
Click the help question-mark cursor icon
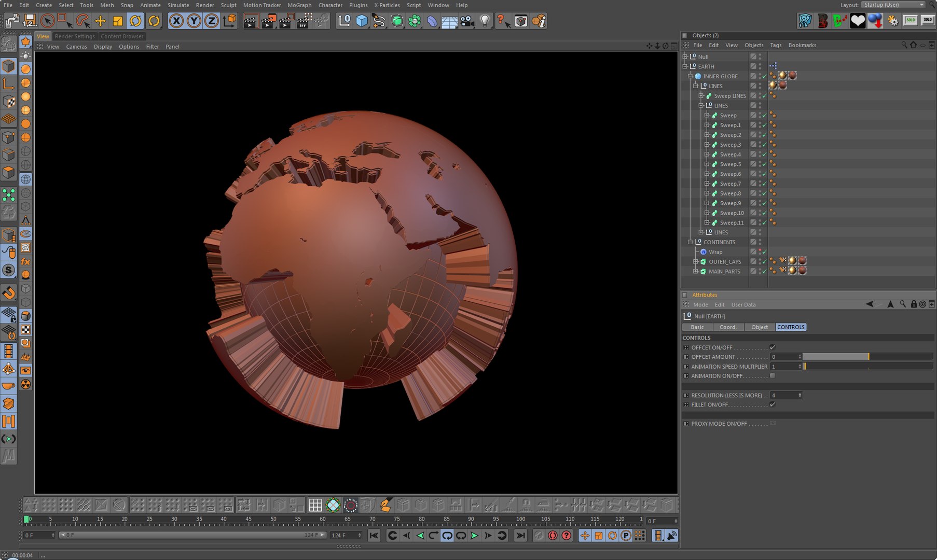click(x=503, y=21)
